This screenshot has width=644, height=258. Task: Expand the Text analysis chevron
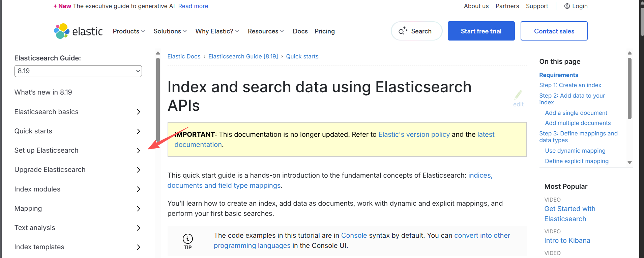138,228
